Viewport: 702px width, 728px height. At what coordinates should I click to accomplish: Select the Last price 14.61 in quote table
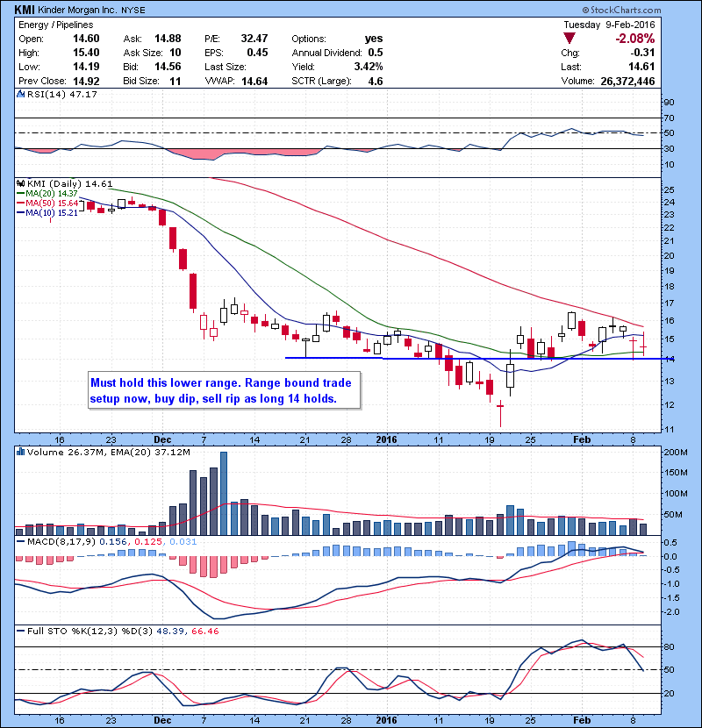(x=641, y=67)
